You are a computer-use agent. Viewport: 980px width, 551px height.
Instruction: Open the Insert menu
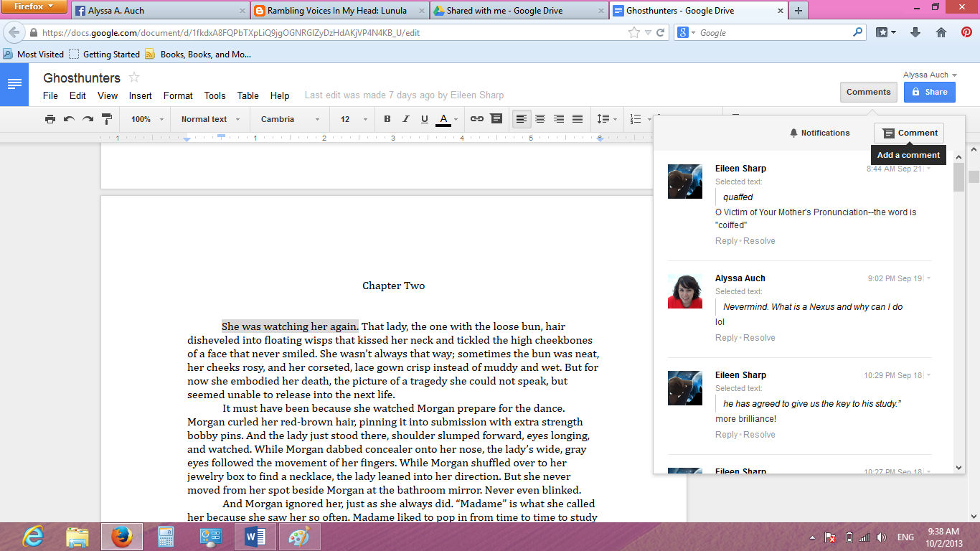click(x=141, y=95)
